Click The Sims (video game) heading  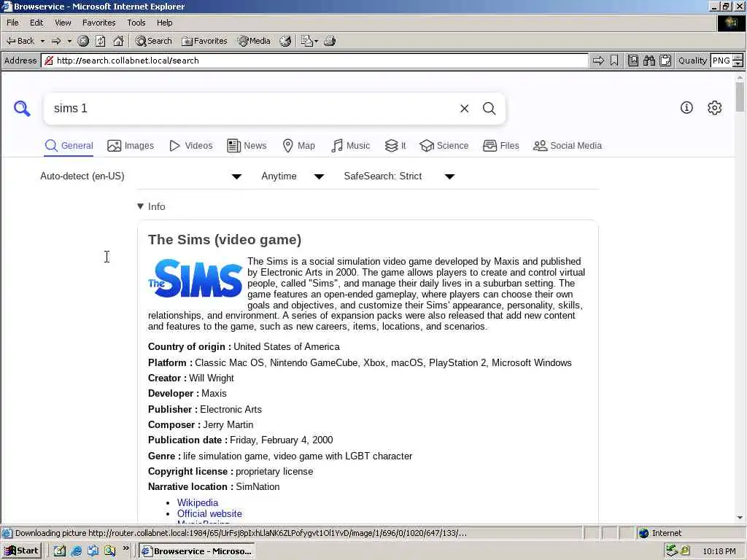(x=225, y=239)
